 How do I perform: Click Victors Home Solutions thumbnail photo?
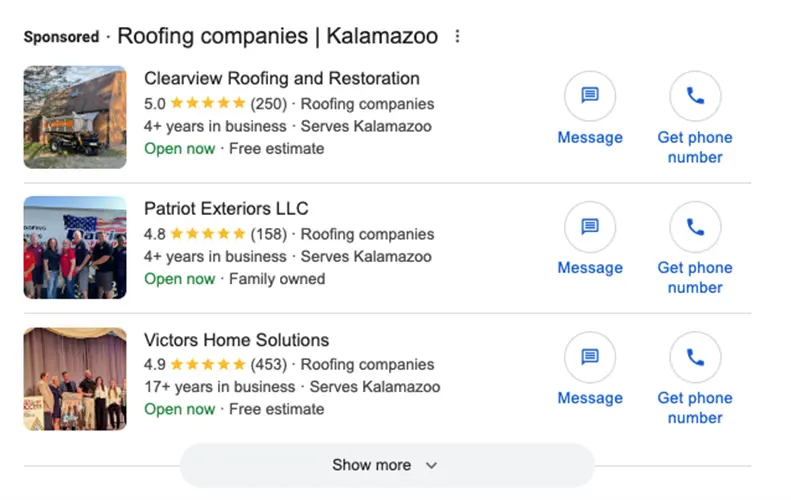pyautogui.click(x=75, y=378)
